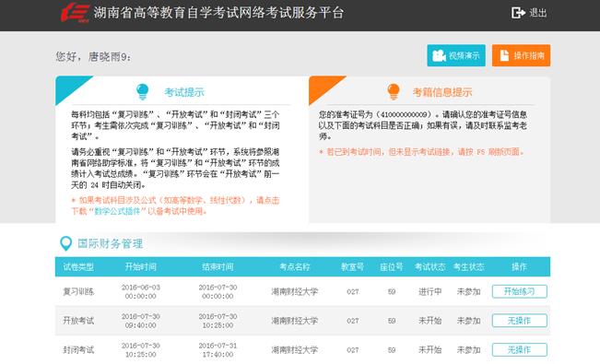Click the 操作 column header
Screen dimensions: 600x364
(x=519, y=267)
